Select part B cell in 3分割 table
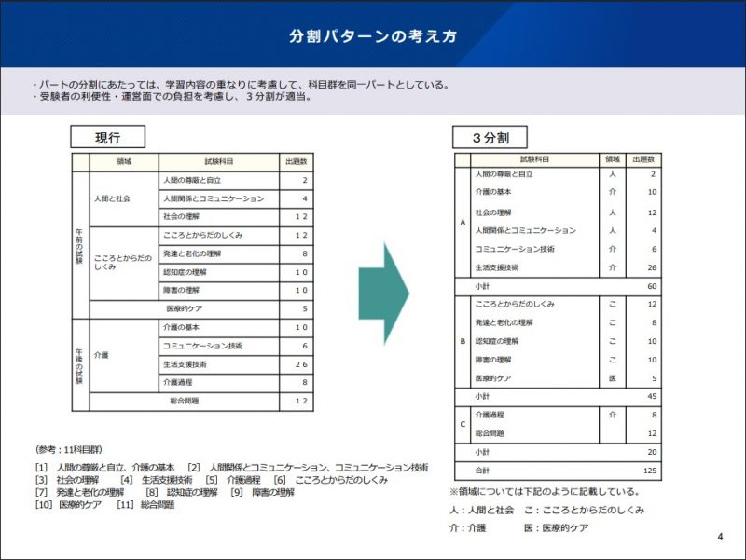The height and width of the screenshot is (560, 746). click(x=463, y=341)
